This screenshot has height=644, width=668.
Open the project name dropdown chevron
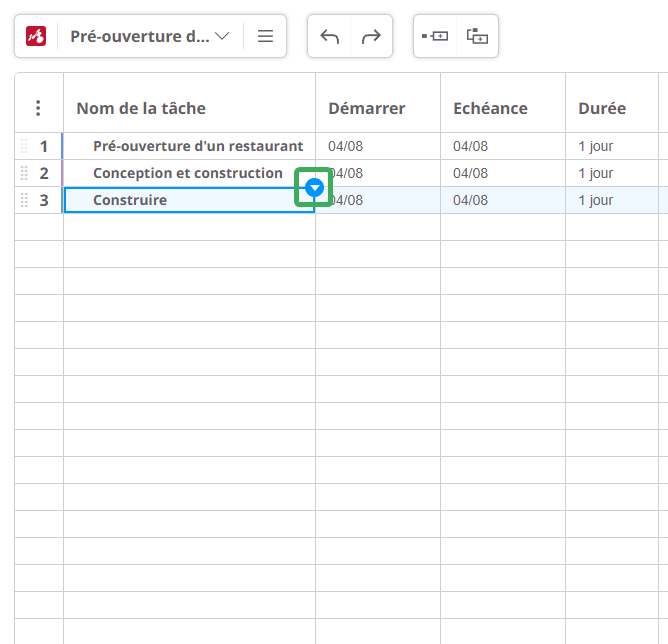222,36
